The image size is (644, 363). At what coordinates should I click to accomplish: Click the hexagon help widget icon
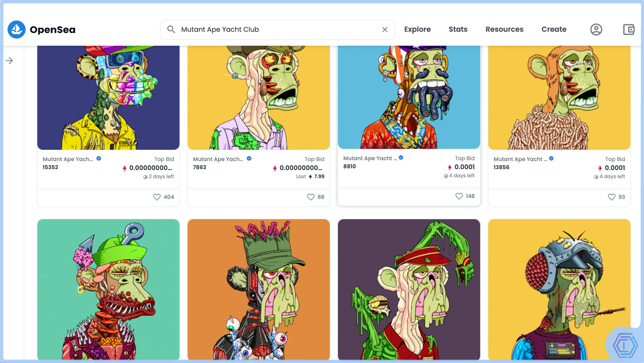pyautogui.click(x=625, y=344)
